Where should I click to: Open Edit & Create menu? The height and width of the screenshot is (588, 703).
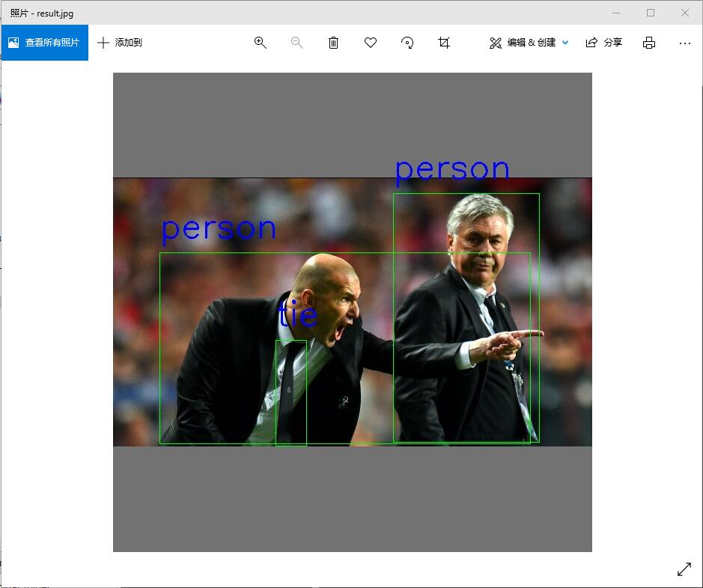point(528,43)
